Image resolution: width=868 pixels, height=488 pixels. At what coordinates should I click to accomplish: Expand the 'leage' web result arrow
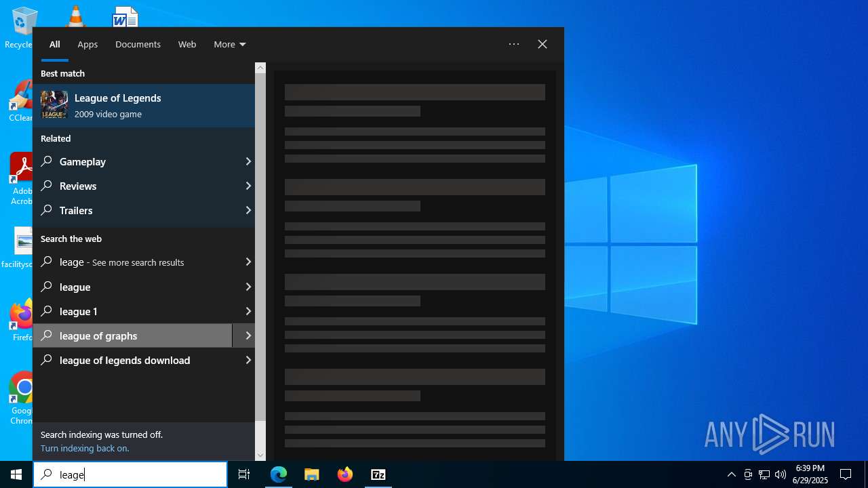[248, 262]
